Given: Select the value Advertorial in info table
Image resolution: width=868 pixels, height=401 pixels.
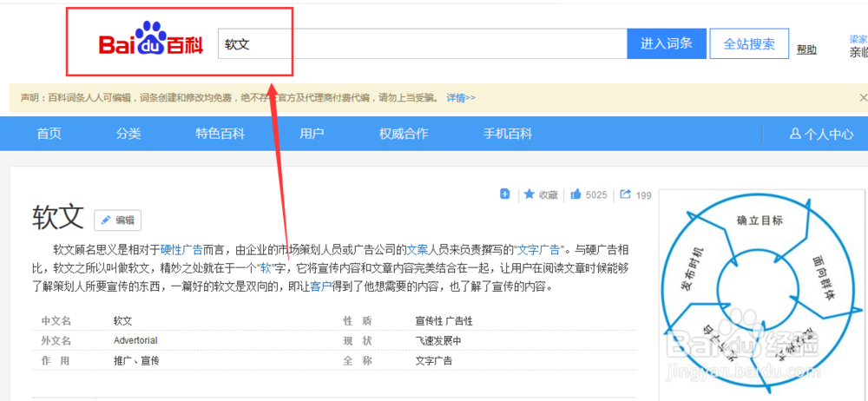Looking at the screenshot, I should (x=135, y=340).
